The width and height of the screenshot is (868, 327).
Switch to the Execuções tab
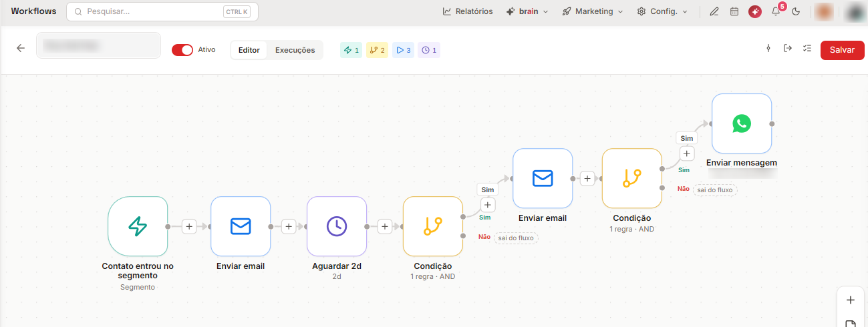point(295,50)
